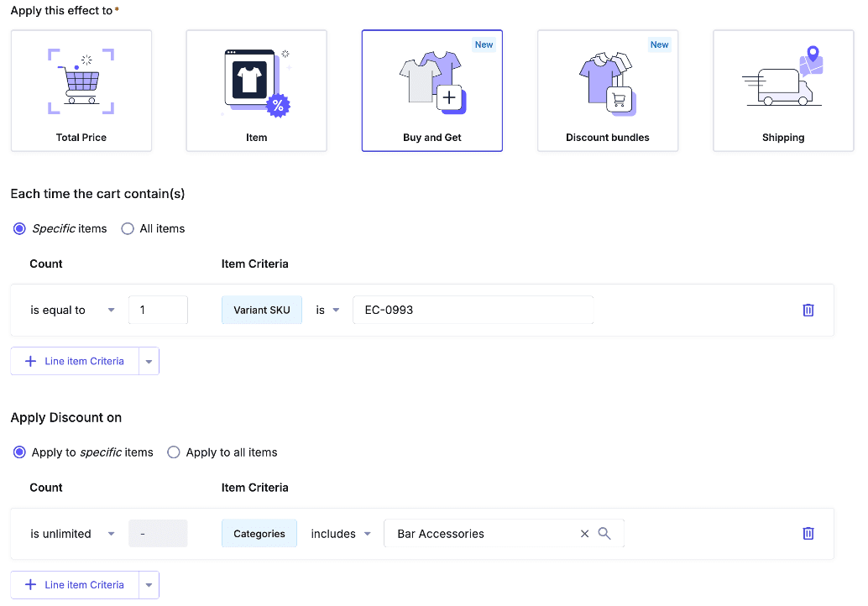Choose the Shipping effect card

[x=782, y=91]
